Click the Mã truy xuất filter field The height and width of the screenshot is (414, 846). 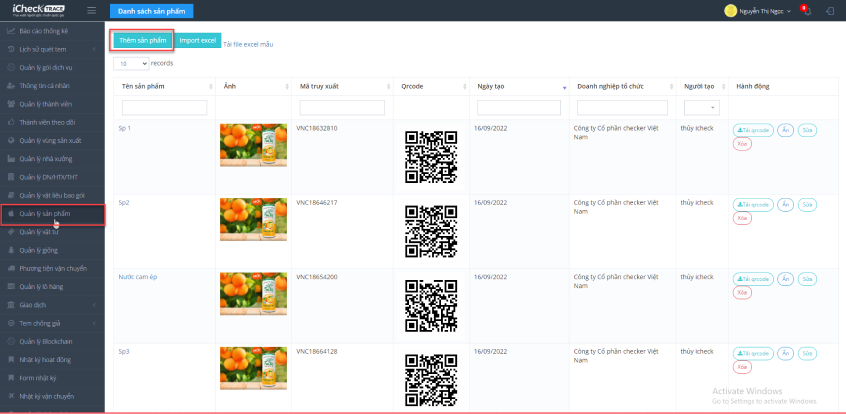coord(342,108)
